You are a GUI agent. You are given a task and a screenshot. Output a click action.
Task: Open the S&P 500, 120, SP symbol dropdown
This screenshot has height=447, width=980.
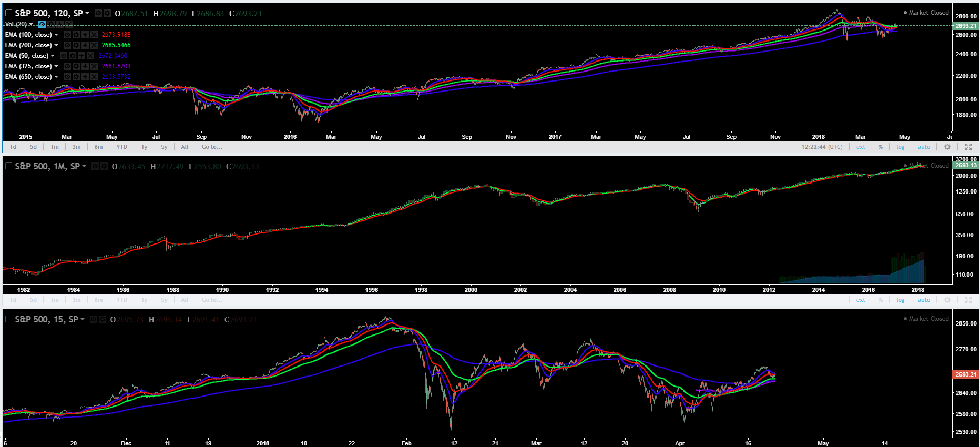click(87, 13)
